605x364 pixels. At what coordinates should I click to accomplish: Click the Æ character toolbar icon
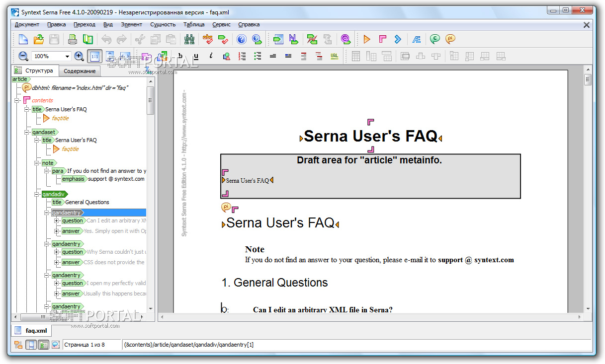click(417, 39)
